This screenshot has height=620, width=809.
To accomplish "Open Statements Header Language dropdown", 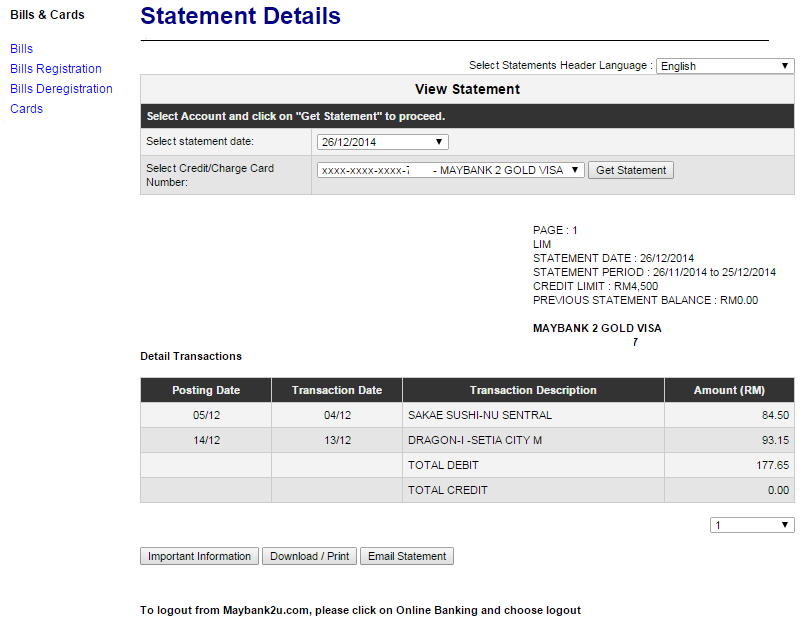I will (725, 66).
